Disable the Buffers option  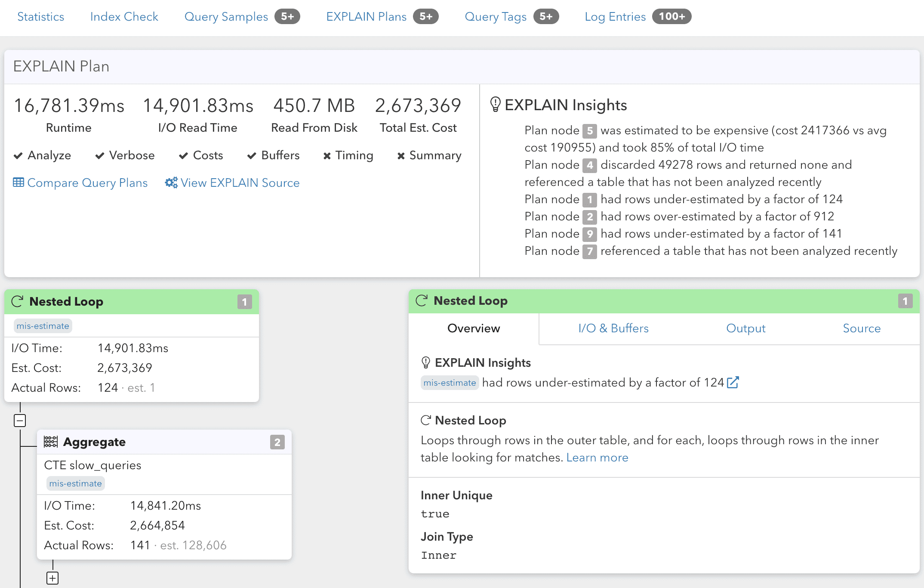point(273,155)
